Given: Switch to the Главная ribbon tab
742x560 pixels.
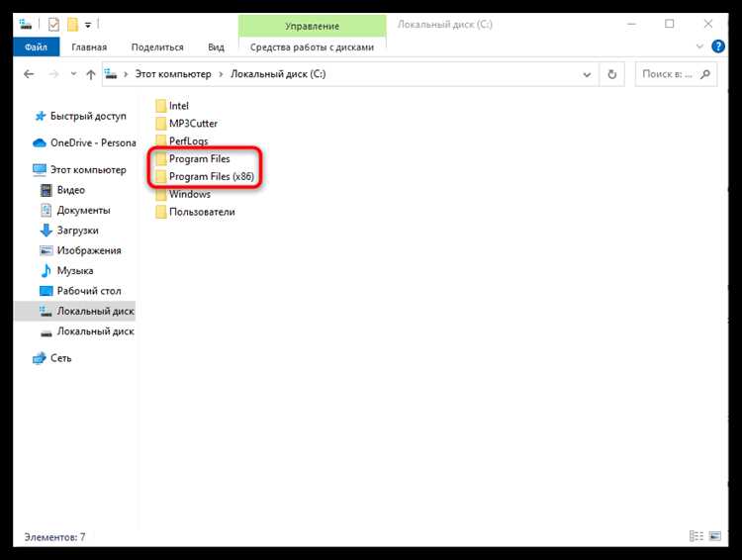Looking at the screenshot, I should point(89,47).
